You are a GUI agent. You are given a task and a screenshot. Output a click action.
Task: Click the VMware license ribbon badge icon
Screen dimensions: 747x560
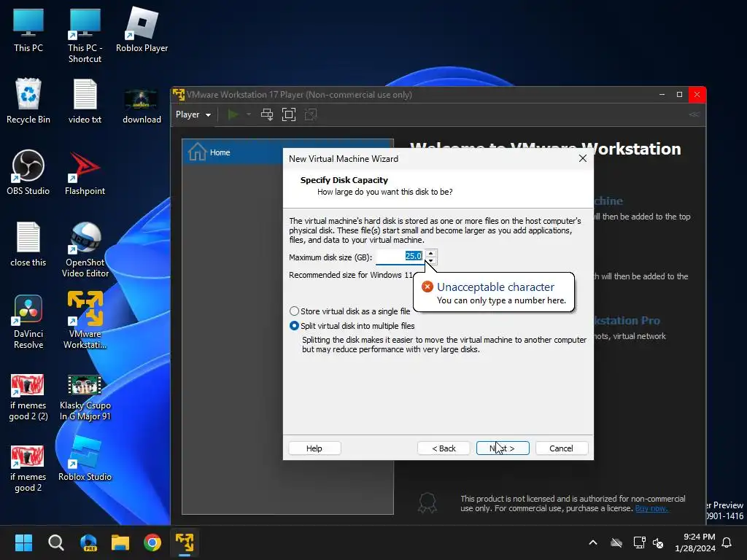tap(427, 503)
